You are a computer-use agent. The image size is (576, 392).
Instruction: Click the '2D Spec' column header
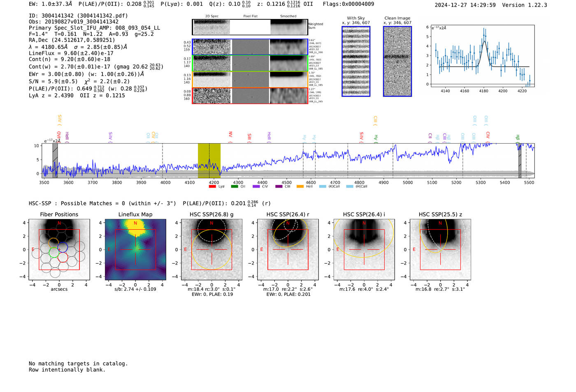click(212, 16)
